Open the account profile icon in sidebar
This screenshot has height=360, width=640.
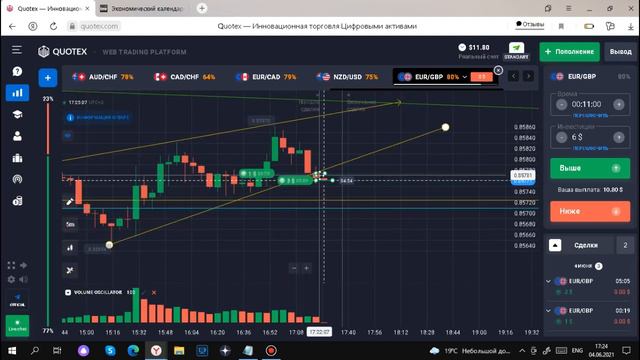click(x=17, y=136)
